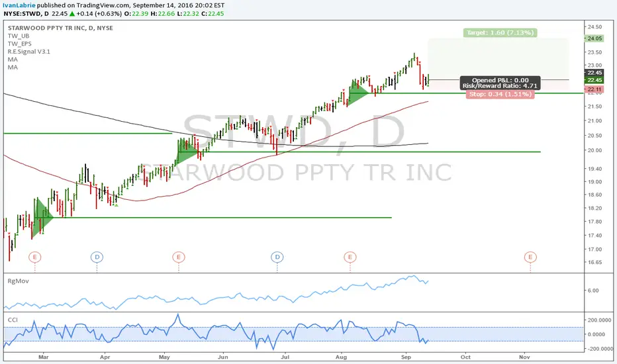Click the 6.00 RgMov scale value
This screenshot has width=617, height=364.
point(593,291)
